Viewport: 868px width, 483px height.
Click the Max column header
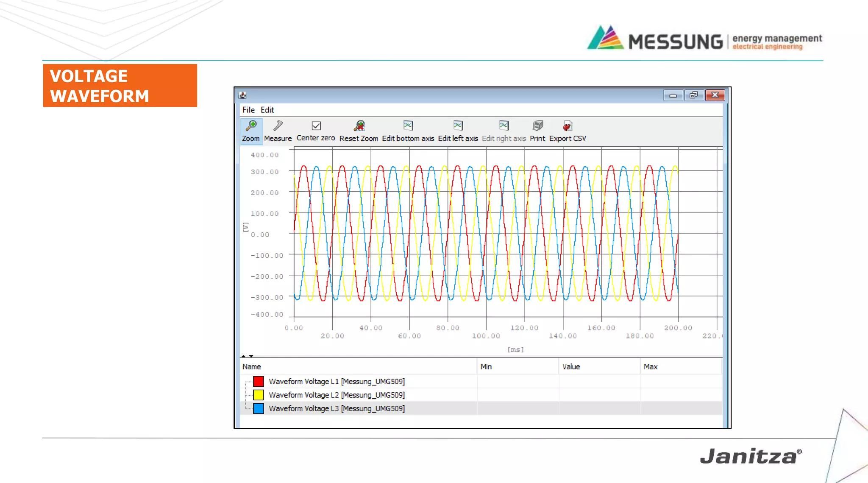tap(651, 366)
